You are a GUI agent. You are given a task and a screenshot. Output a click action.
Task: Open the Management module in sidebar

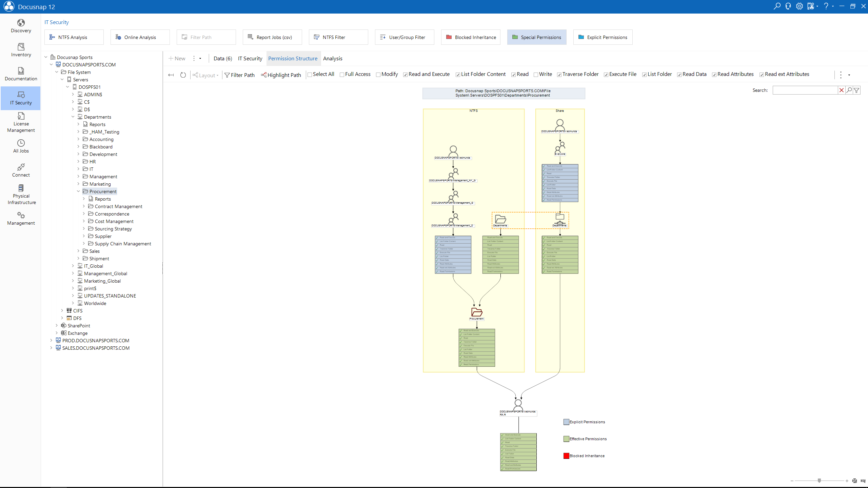click(x=21, y=219)
